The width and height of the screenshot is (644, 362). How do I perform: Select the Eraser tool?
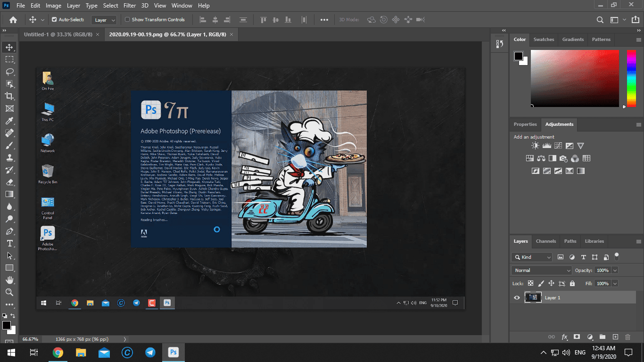[x=9, y=182]
